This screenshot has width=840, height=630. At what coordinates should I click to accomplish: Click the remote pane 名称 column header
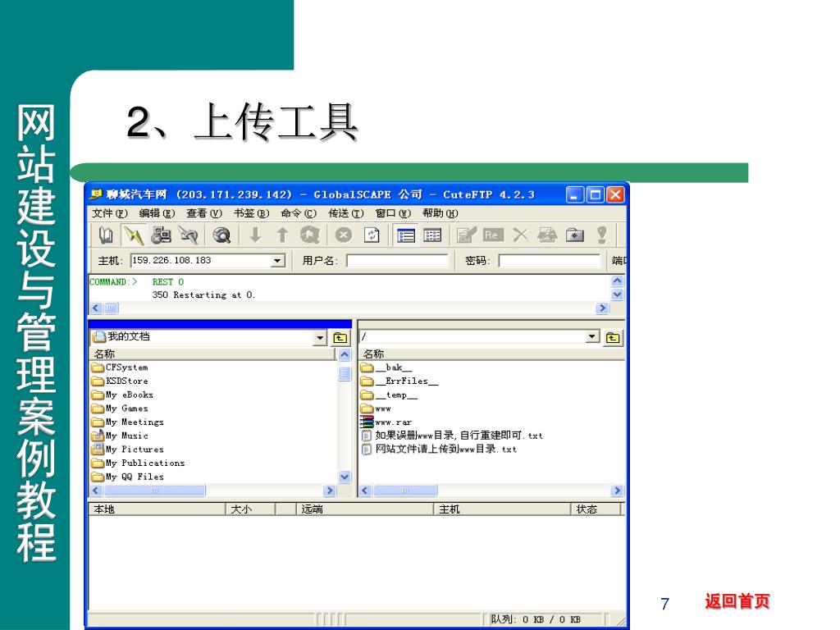coord(491,354)
